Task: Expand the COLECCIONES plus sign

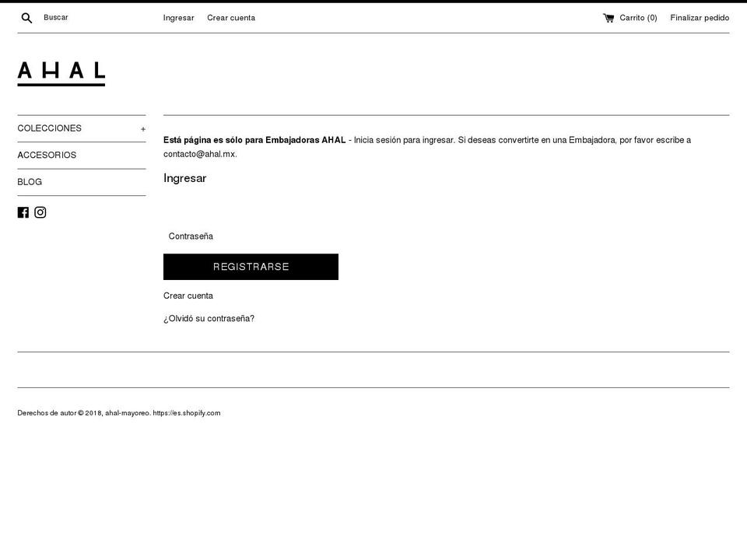Action: [143, 129]
